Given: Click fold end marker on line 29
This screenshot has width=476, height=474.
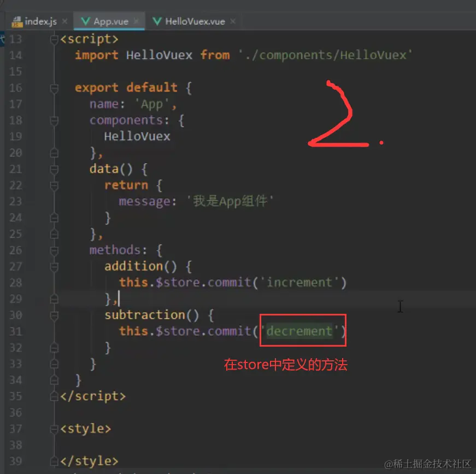Looking at the screenshot, I should click(x=54, y=299).
